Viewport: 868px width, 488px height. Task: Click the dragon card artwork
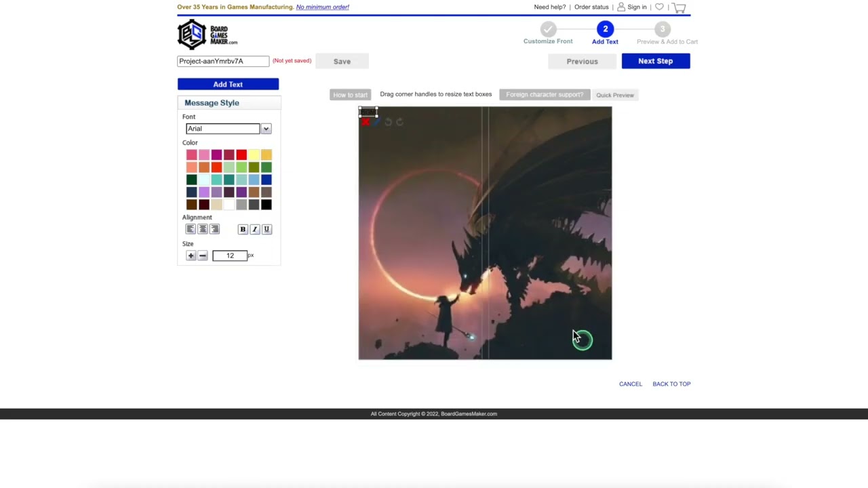[485, 233]
